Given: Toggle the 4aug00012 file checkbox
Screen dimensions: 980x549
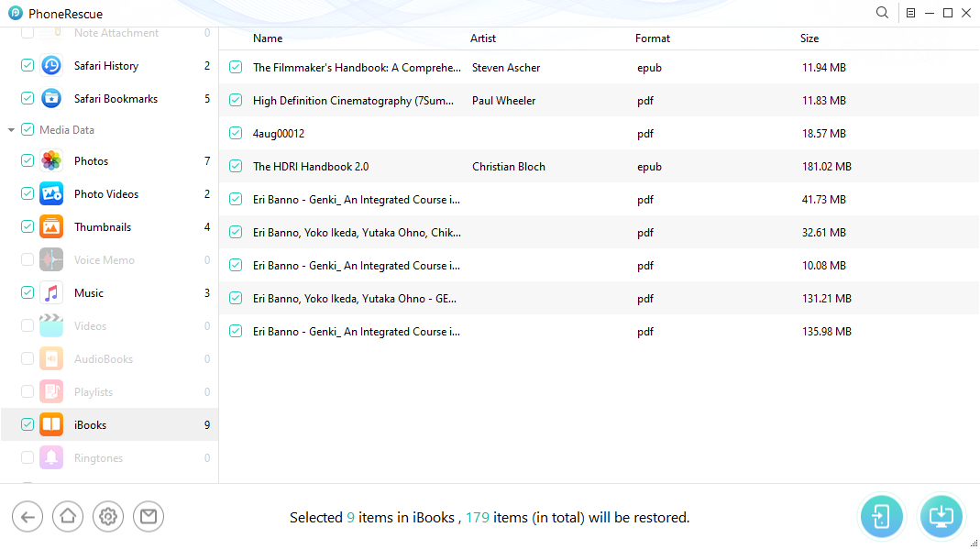Looking at the screenshot, I should coord(236,134).
